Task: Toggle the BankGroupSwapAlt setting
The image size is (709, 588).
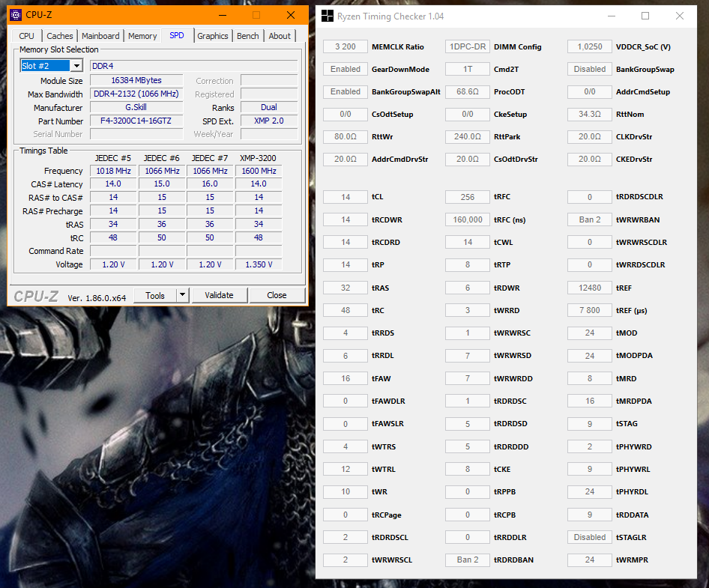Action: point(345,91)
